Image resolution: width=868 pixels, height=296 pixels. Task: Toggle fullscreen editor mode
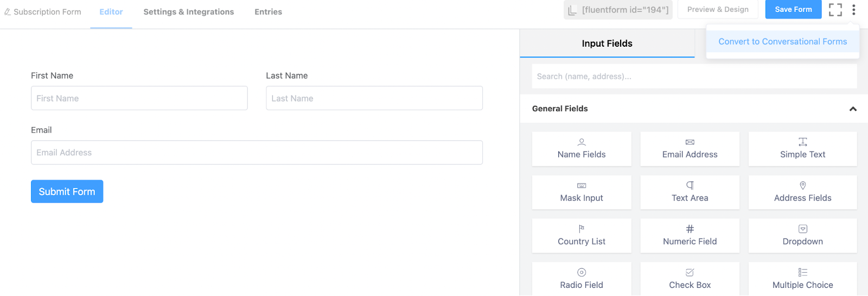coord(835,10)
